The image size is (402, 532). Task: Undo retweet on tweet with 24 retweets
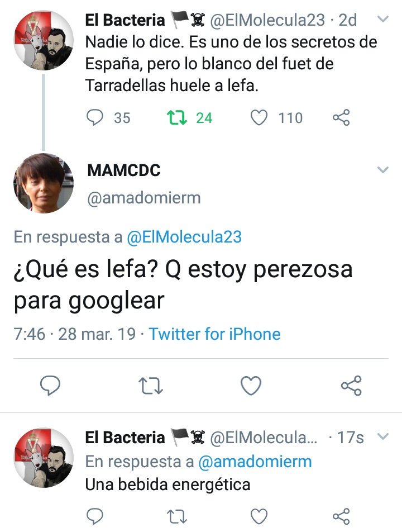(177, 118)
